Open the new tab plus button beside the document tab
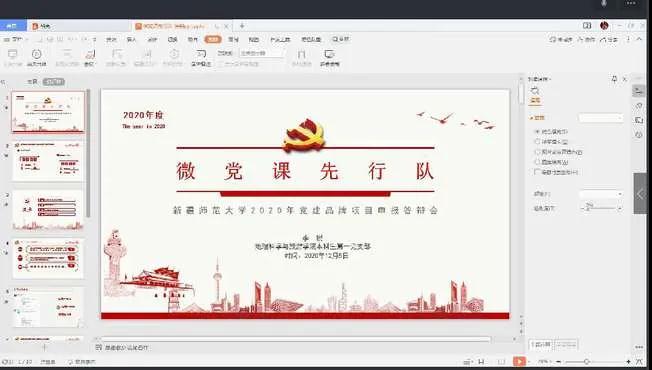The height and width of the screenshot is (370, 652). tap(242, 26)
